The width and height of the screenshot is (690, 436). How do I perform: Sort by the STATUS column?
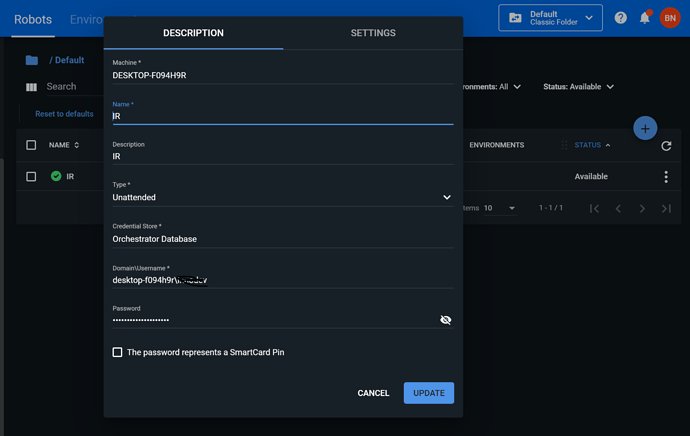tap(592, 145)
